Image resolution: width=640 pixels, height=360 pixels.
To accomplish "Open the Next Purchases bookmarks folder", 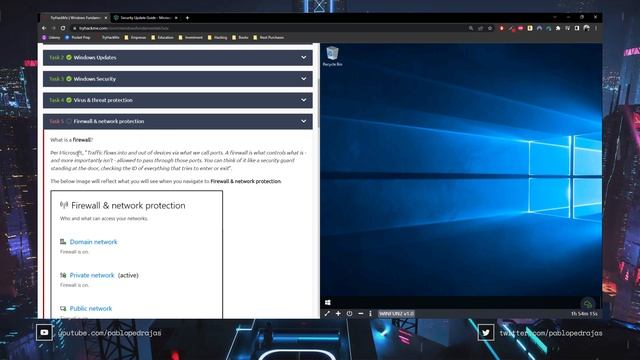I will [x=269, y=38].
